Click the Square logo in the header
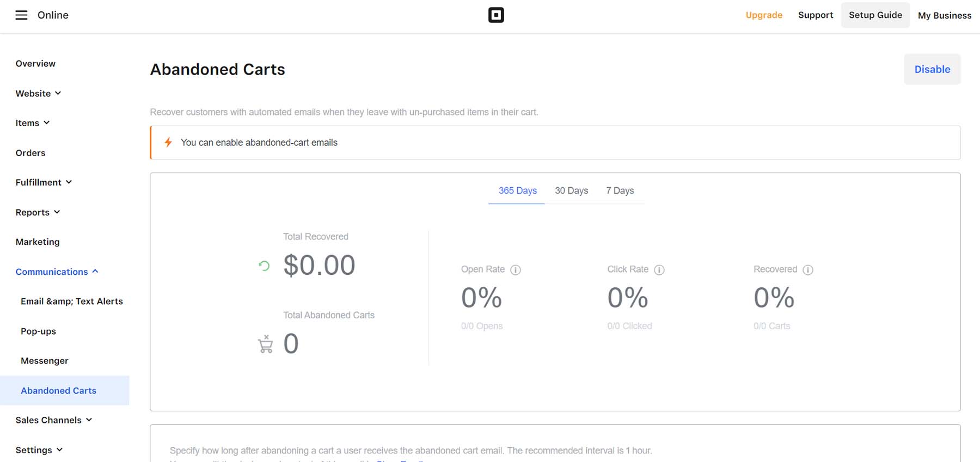 pyautogui.click(x=496, y=15)
